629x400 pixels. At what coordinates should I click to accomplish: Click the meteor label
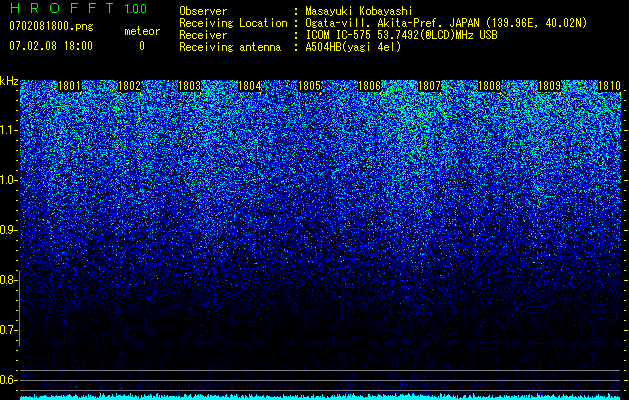point(142,31)
